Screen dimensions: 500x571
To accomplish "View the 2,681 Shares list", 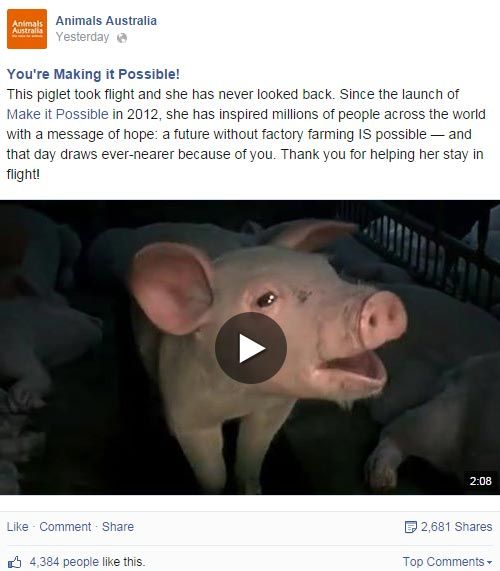I will 456,527.
